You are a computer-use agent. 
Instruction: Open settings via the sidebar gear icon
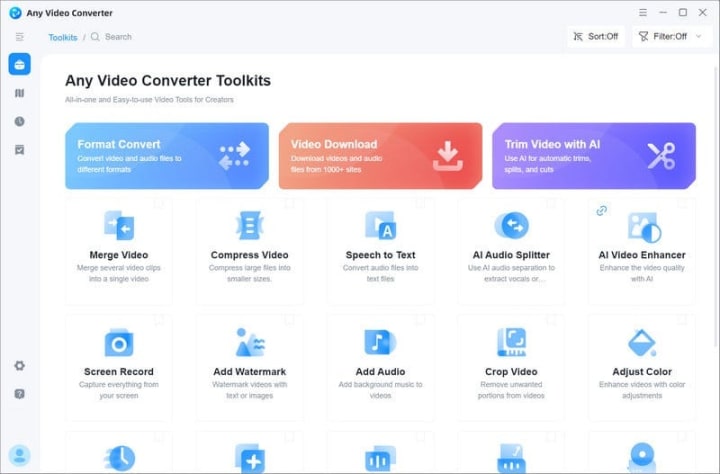(19, 366)
